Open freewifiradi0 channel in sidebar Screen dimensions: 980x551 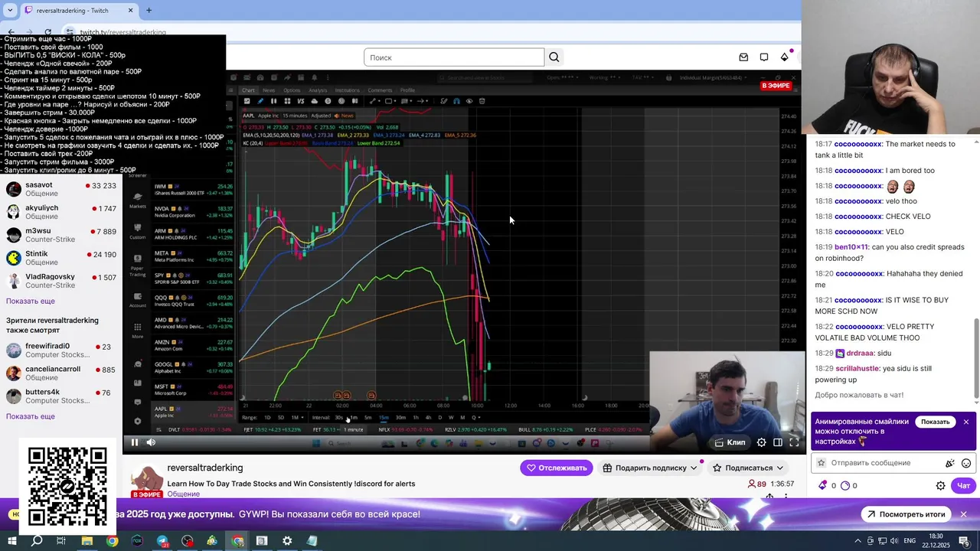[61, 350]
